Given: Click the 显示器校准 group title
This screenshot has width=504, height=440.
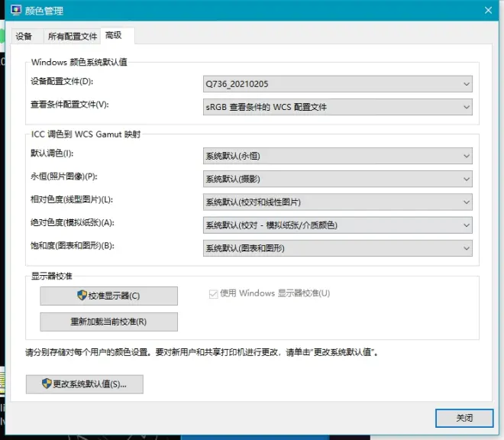Looking at the screenshot, I should [x=51, y=276].
